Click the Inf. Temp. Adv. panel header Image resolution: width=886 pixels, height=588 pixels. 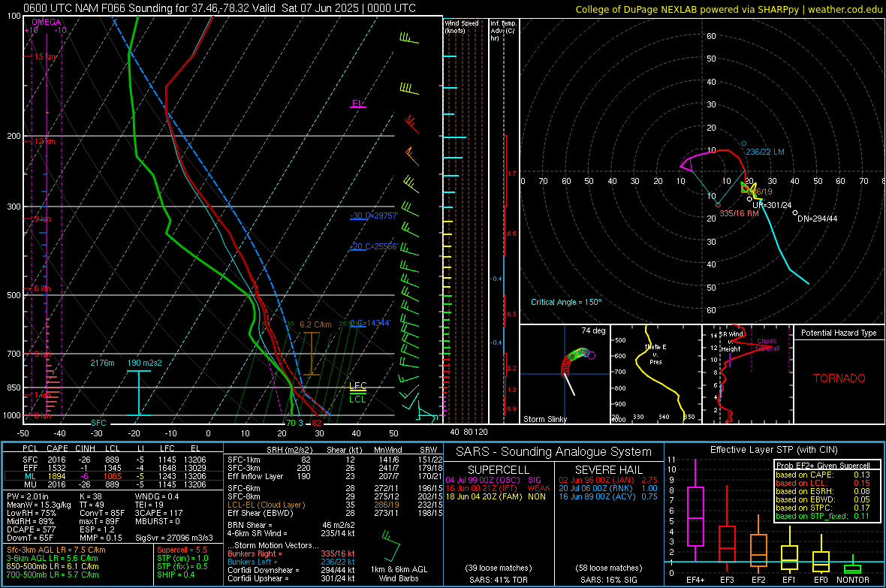point(503,31)
